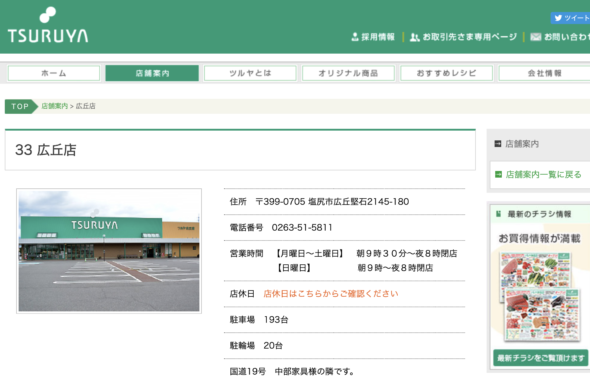Click 店舗案内一覧に戻る sidebar link
Viewport: 590px width, 380px height.
pyautogui.click(x=543, y=174)
